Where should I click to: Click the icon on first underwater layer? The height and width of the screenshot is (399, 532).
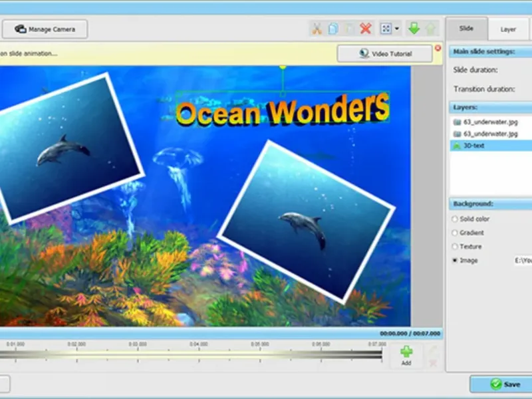point(457,122)
